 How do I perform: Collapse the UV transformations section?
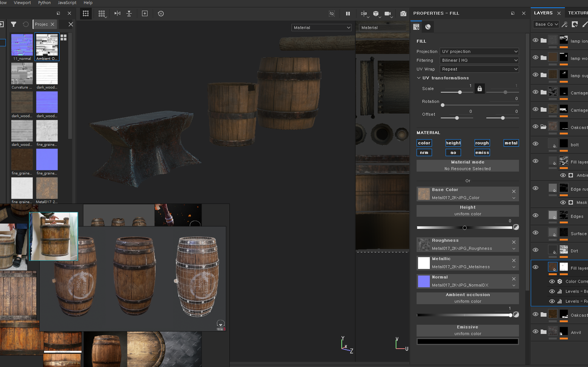[x=419, y=78]
